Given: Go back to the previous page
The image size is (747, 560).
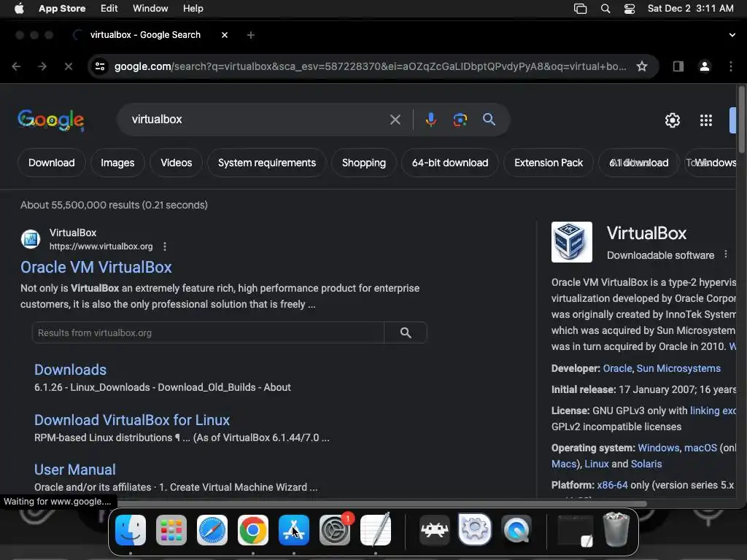Looking at the screenshot, I should [x=16, y=66].
